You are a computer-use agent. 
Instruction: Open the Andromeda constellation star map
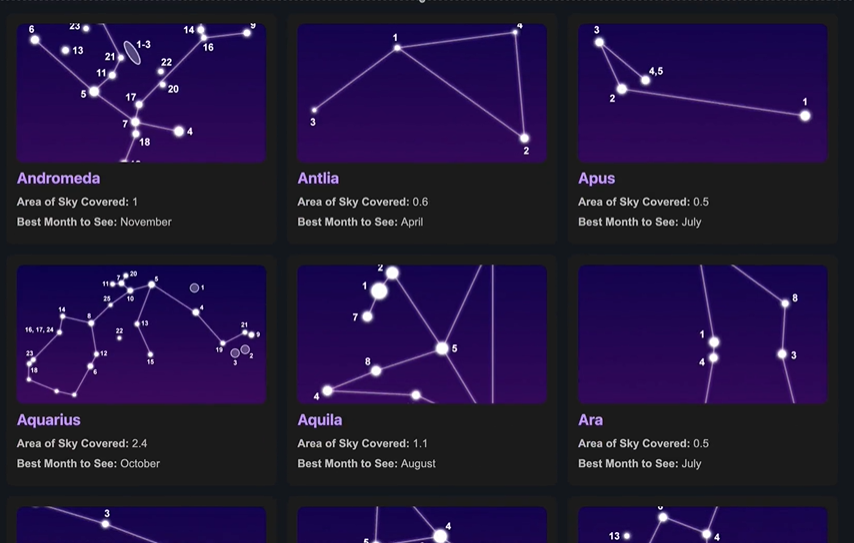141,93
